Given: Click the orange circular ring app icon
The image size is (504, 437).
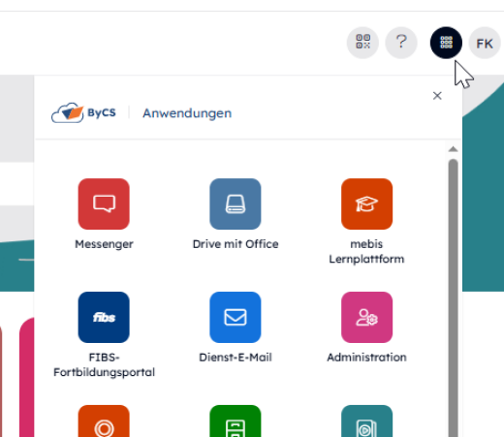Looking at the screenshot, I should pyautogui.click(x=104, y=421).
